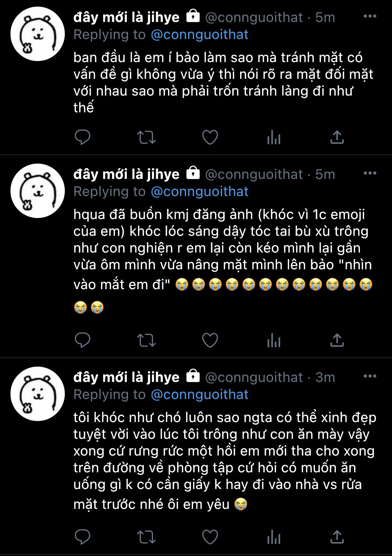Open @connguoithat link in first Replying to

[x=200, y=35]
